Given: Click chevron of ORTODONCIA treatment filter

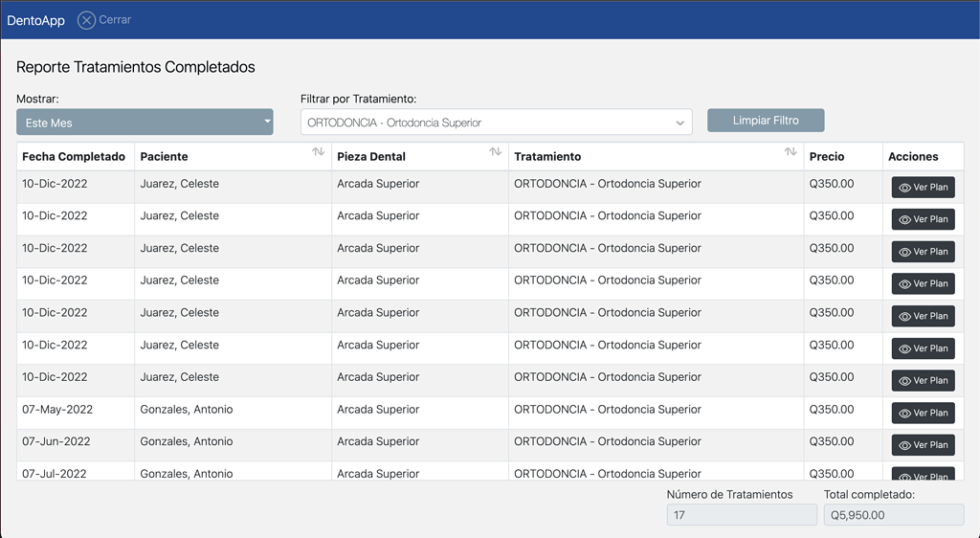Looking at the screenshot, I should point(680,123).
